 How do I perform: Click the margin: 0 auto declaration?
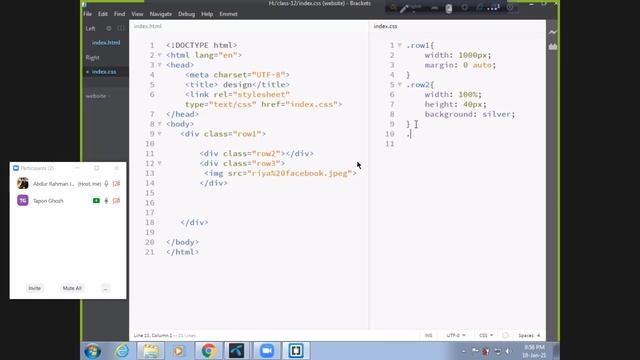pos(460,65)
